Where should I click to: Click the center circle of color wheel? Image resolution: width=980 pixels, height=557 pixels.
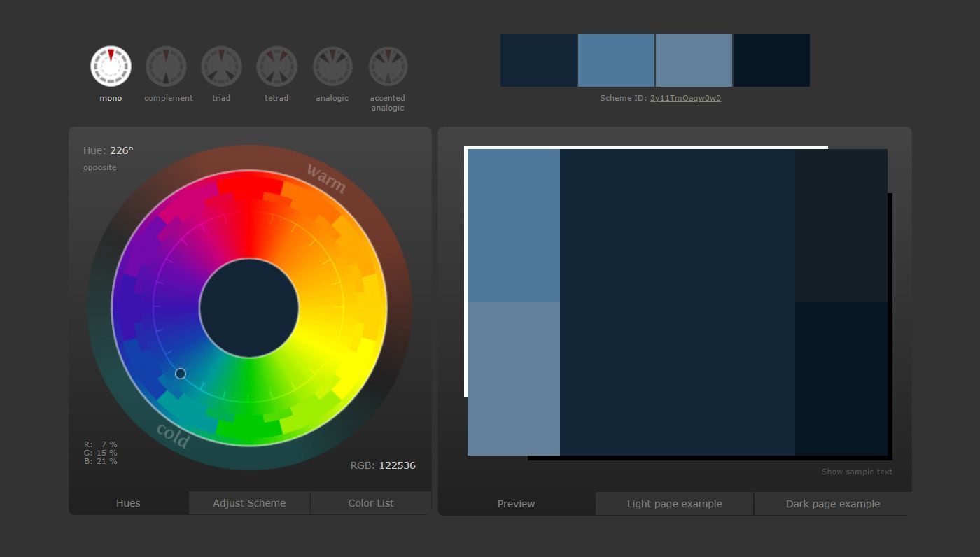pos(249,308)
